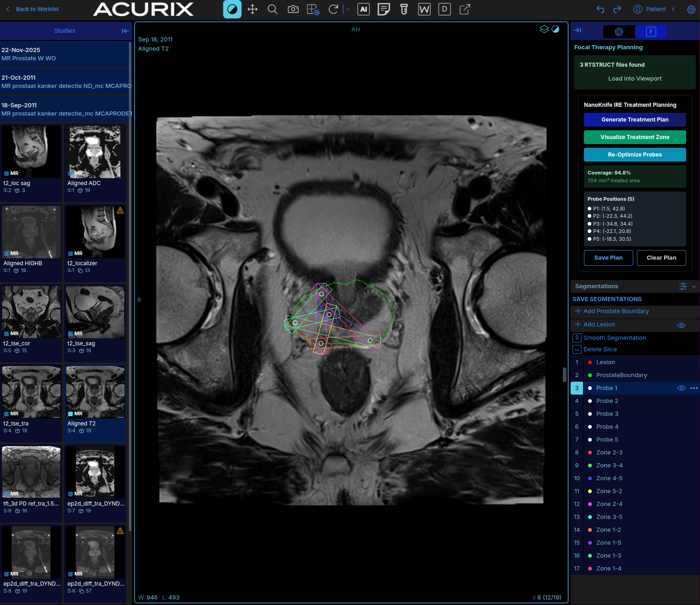
Task: Switch to the F tab in the right panel
Action: click(651, 32)
